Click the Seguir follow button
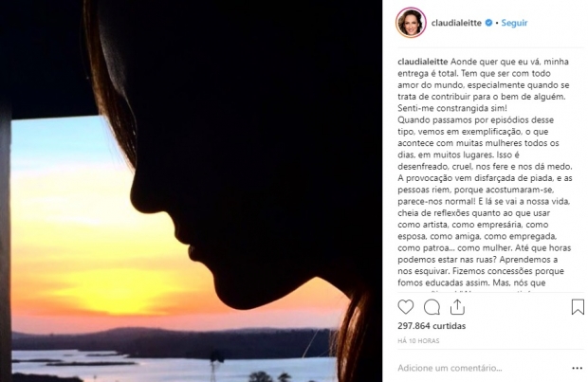Viewport: 588px width, 382px height. [514, 23]
